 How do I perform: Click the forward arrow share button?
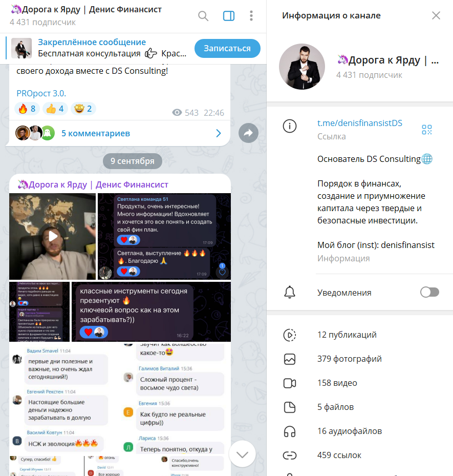pyautogui.click(x=248, y=133)
